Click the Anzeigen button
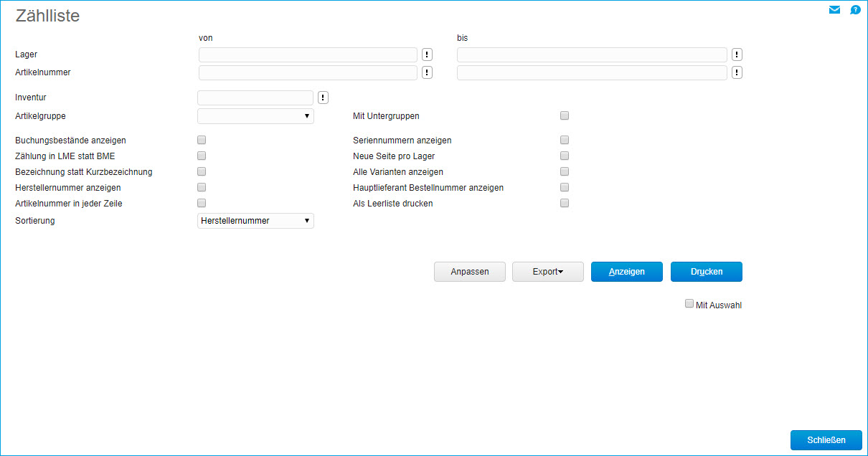This screenshot has height=456, width=868. tap(626, 272)
